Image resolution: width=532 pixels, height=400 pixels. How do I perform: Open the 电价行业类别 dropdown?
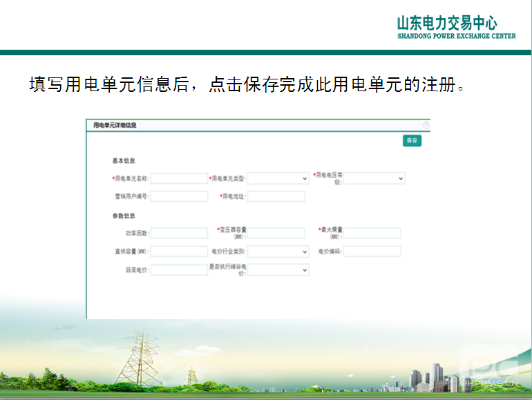[278, 251]
